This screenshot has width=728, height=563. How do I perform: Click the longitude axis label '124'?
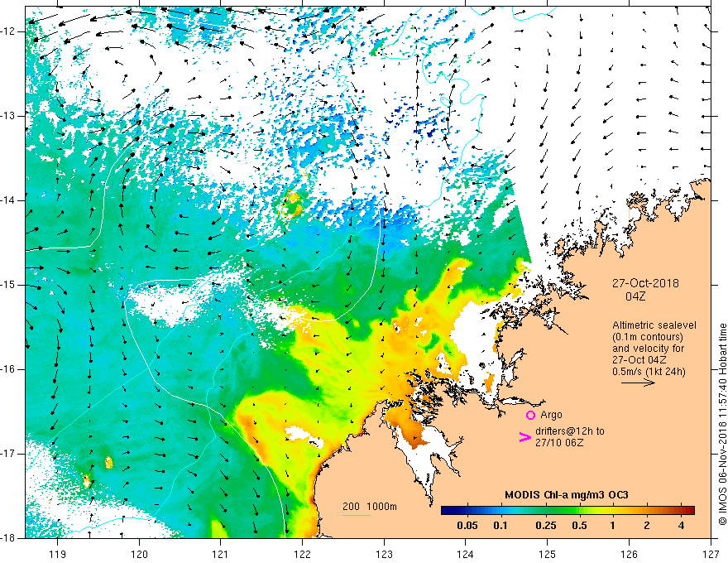click(466, 554)
